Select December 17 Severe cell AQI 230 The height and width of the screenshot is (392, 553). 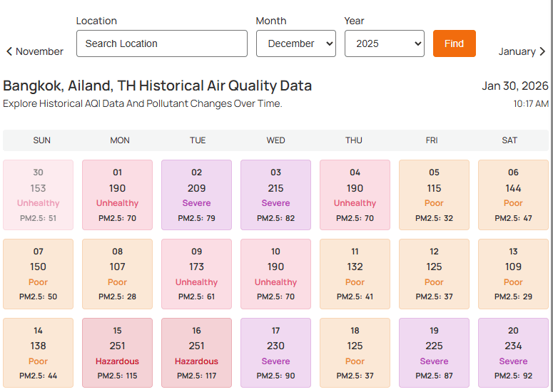(275, 353)
